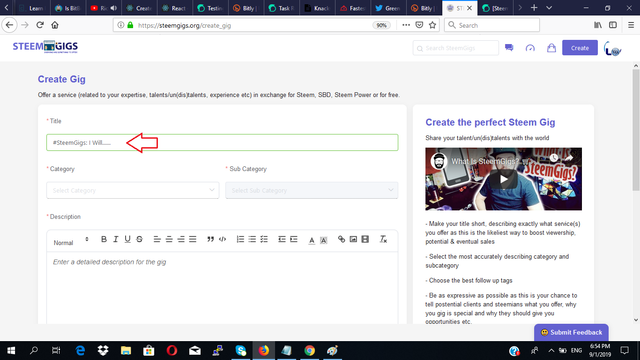Screen dimensions: 640x360
Task: Open the text background color picker
Action: click(323, 240)
